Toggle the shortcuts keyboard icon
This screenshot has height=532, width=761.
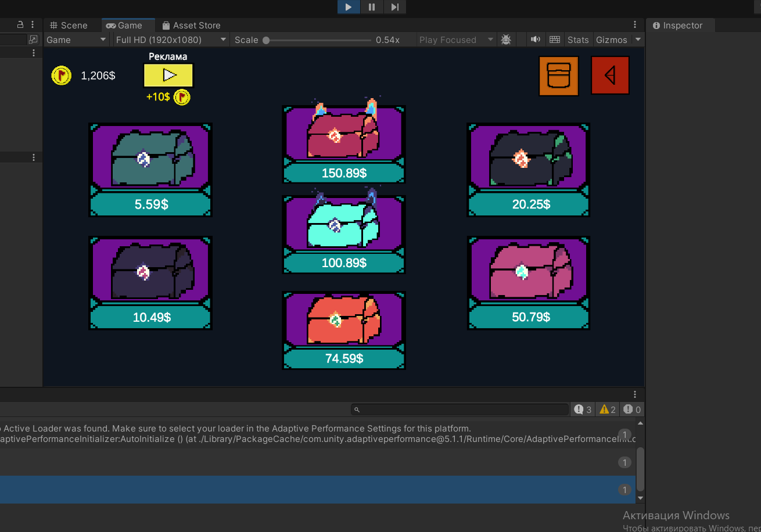[555, 39]
